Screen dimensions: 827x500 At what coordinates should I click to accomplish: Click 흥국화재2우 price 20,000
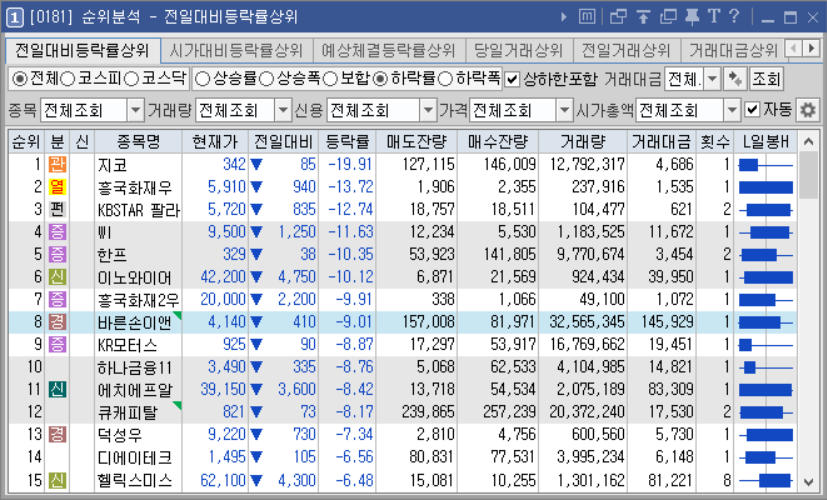pyautogui.click(x=223, y=300)
